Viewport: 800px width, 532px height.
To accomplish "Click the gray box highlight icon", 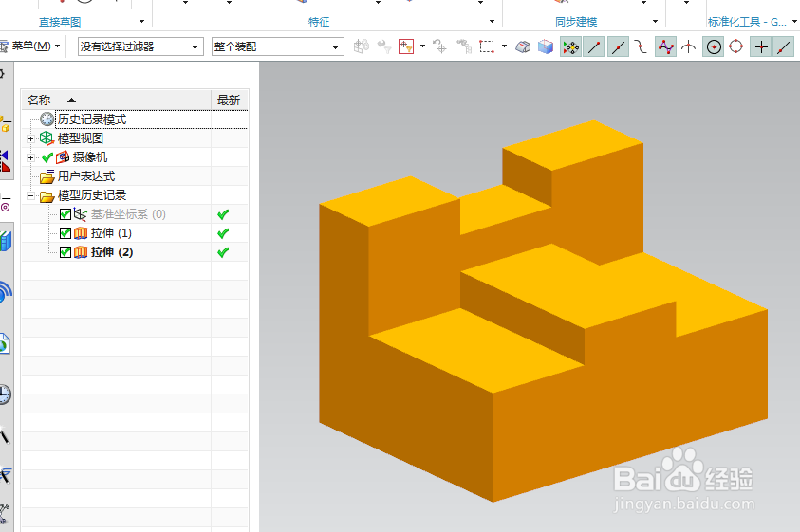I will point(523,46).
